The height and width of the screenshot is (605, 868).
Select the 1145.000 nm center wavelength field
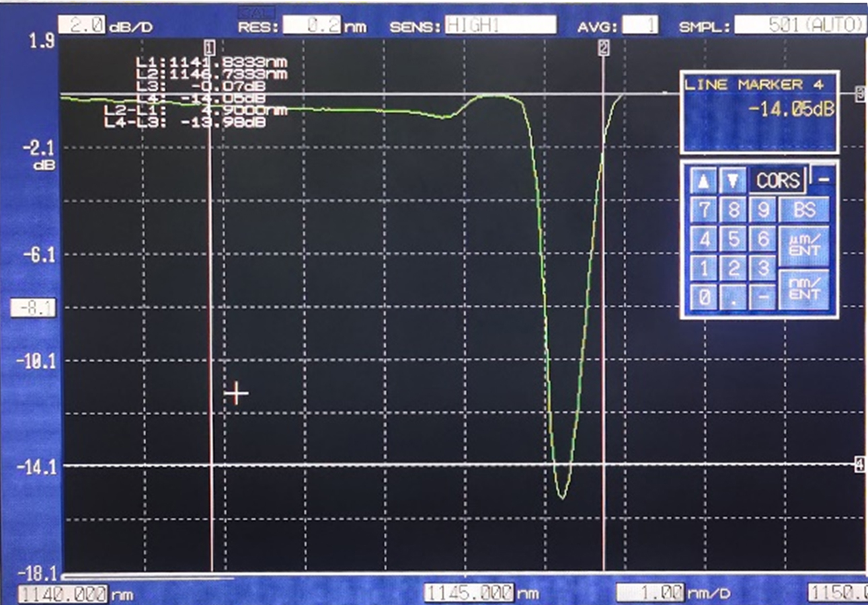pyautogui.click(x=469, y=593)
